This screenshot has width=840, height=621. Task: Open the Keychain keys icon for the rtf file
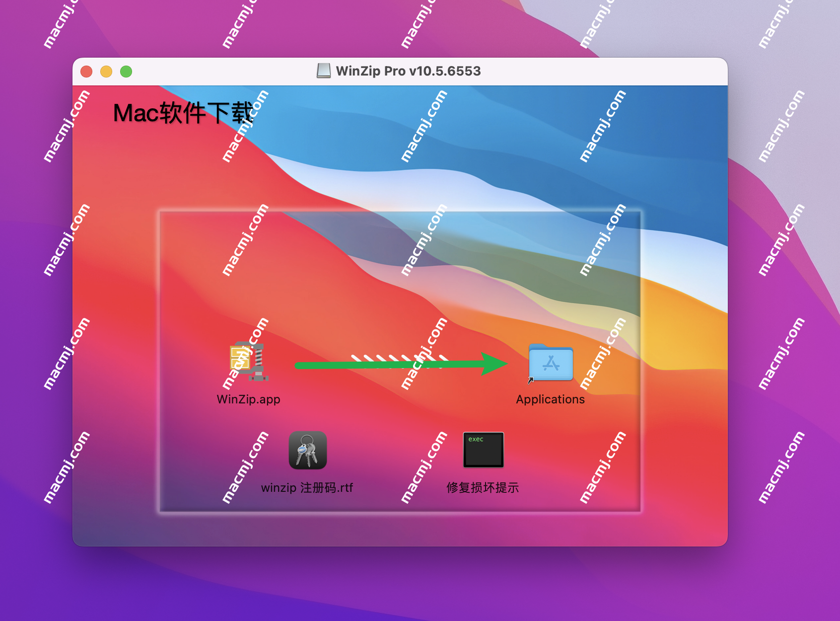tap(308, 450)
